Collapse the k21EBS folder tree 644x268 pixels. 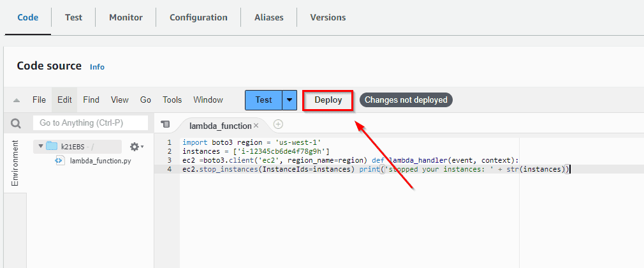point(40,146)
